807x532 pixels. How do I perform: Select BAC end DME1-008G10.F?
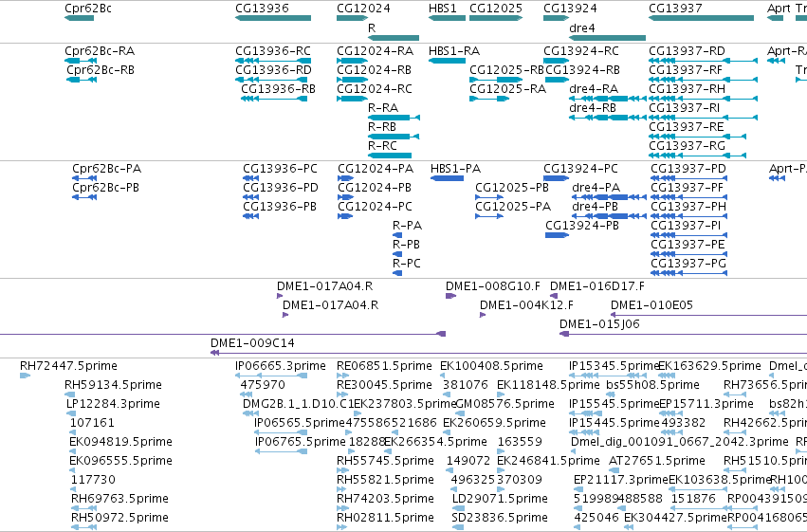click(493, 286)
